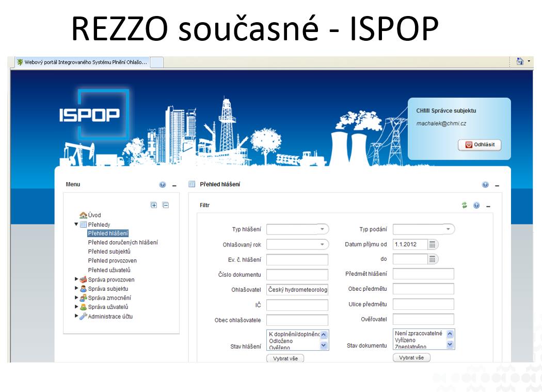Click the Obec předmětu field

point(423,289)
